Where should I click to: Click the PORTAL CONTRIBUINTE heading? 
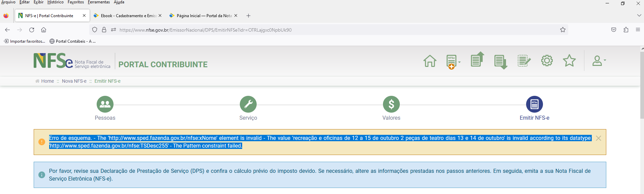coord(163,65)
